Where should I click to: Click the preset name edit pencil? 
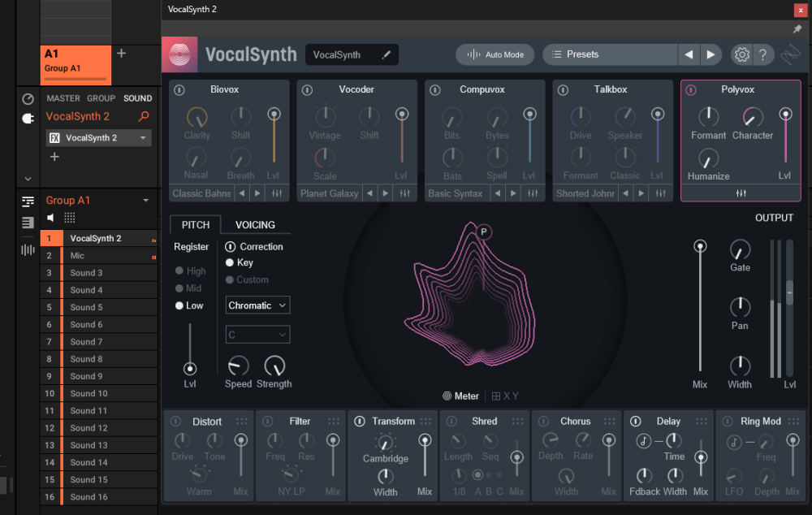(386, 54)
